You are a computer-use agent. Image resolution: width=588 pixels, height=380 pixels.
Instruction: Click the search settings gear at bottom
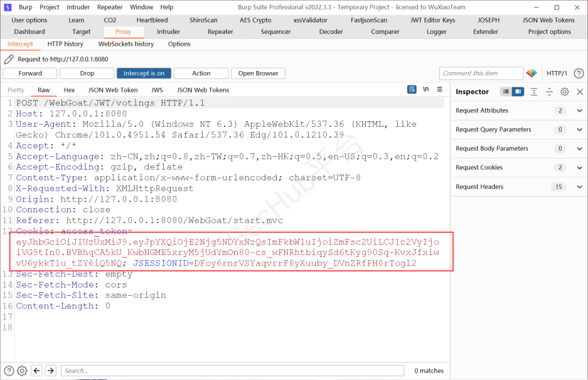click(x=22, y=371)
